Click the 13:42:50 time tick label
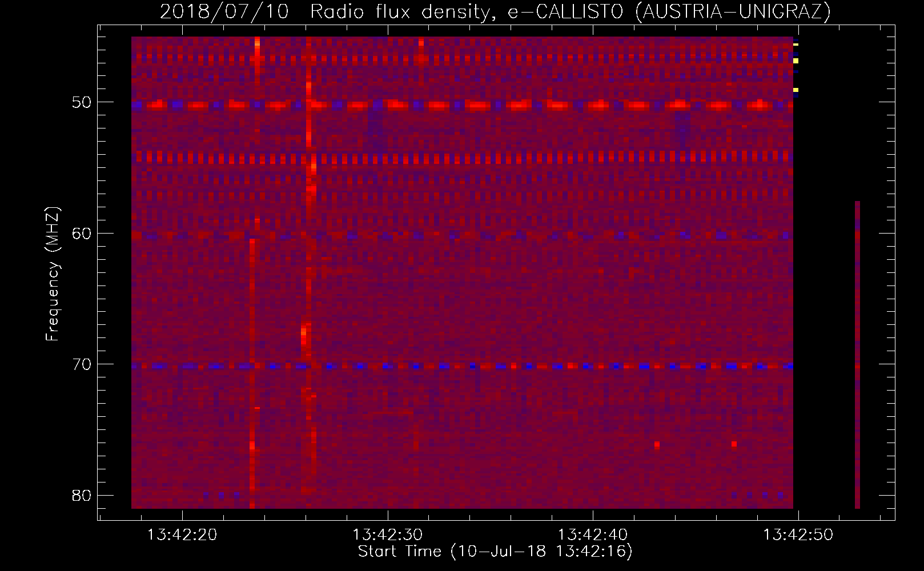The width and height of the screenshot is (924, 571). coord(798,535)
